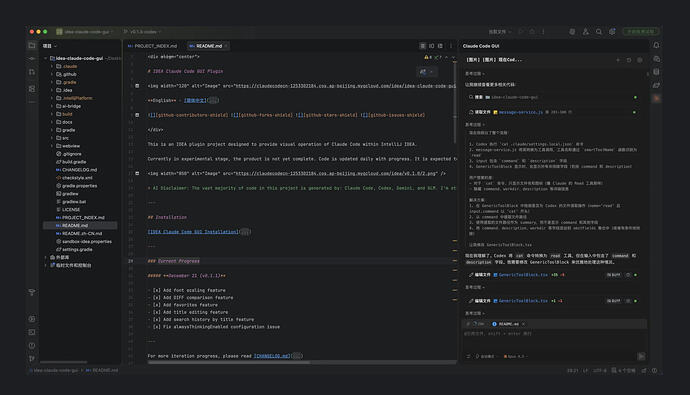Toggle the image gutter icon on width 120 line

point(137,86)
